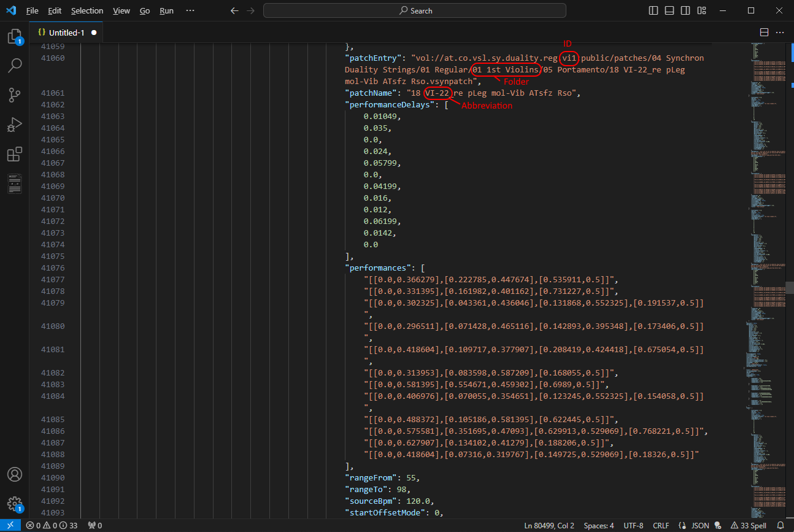794x532 pixels.
Task: Click the closing bracket on line 41089
Action: (347, 466)
